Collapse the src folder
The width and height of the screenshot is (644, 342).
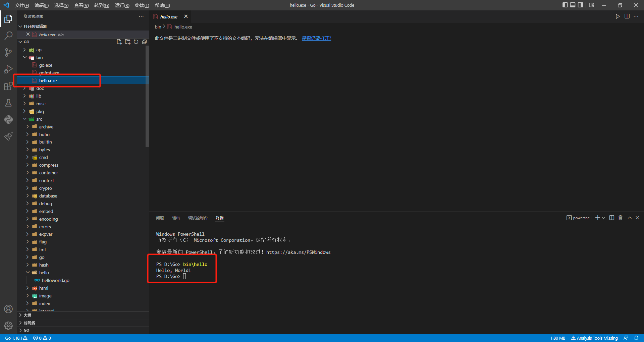(x=25, y=119)
